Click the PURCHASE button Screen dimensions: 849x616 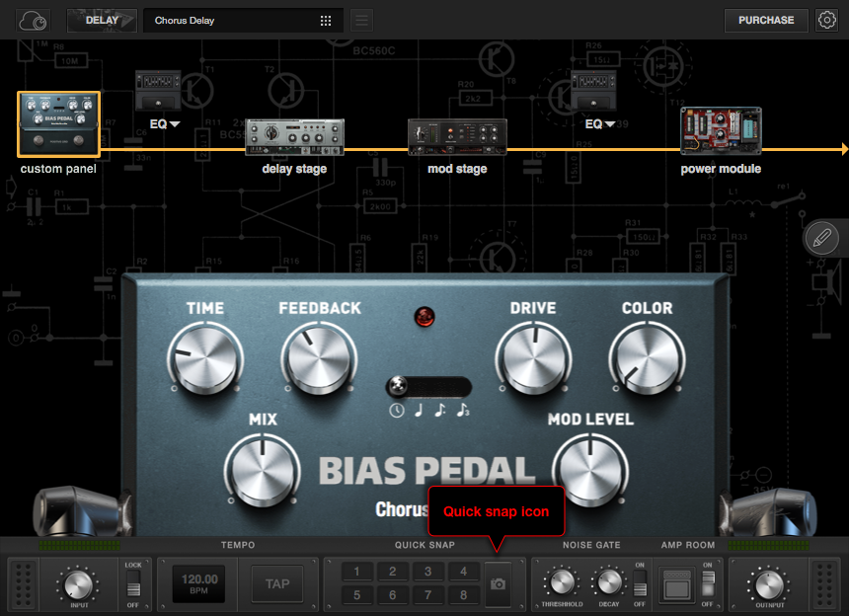point(766,21)
